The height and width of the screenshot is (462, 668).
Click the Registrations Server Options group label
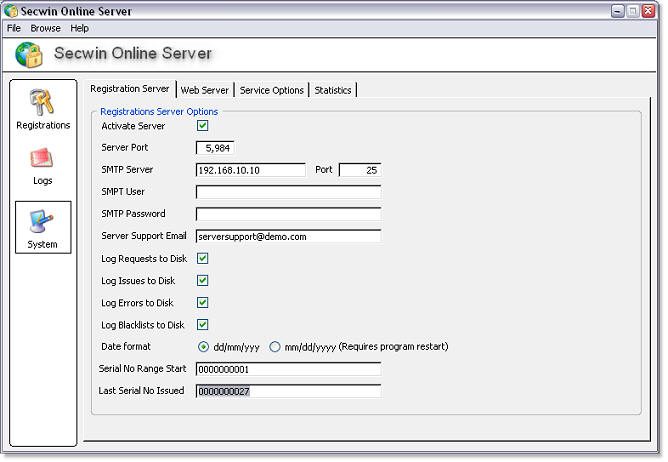point(159,112)
